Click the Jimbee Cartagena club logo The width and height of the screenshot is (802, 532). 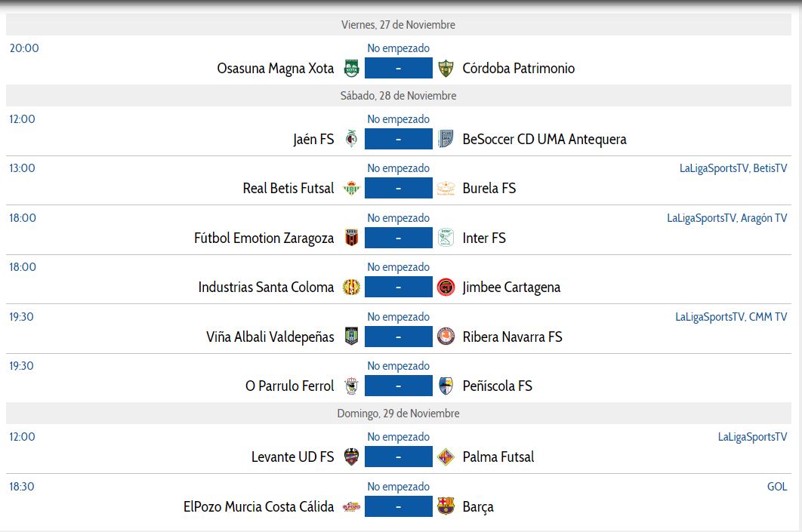pos(446,288)
